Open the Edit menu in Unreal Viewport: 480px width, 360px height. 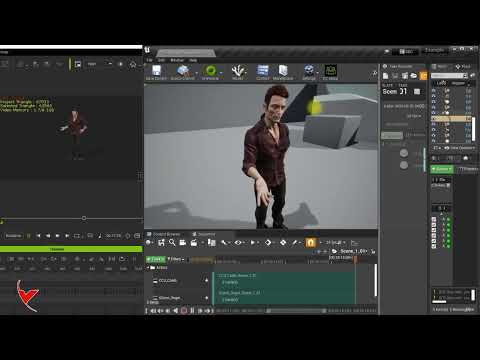pyautogui.click(x=161, y=60)
